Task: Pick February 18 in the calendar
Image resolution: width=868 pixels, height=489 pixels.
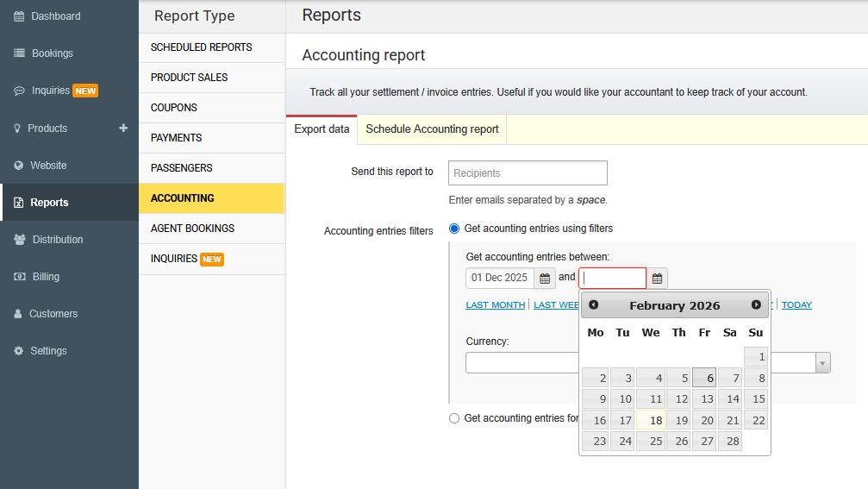Action: (651, 421)
